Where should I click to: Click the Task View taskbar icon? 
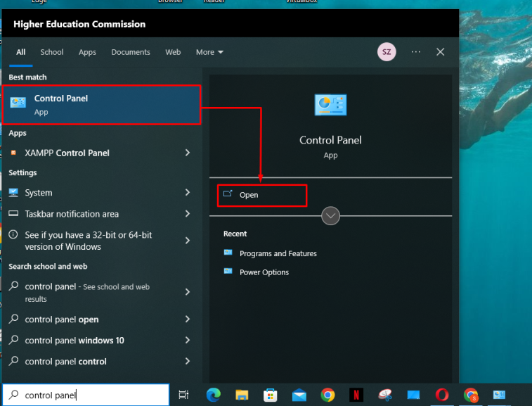(184, 395)
